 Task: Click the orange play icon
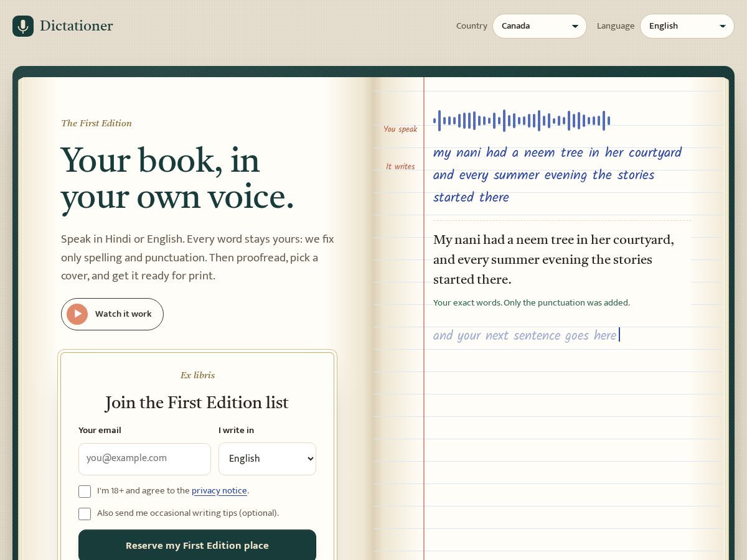(77, 314)
